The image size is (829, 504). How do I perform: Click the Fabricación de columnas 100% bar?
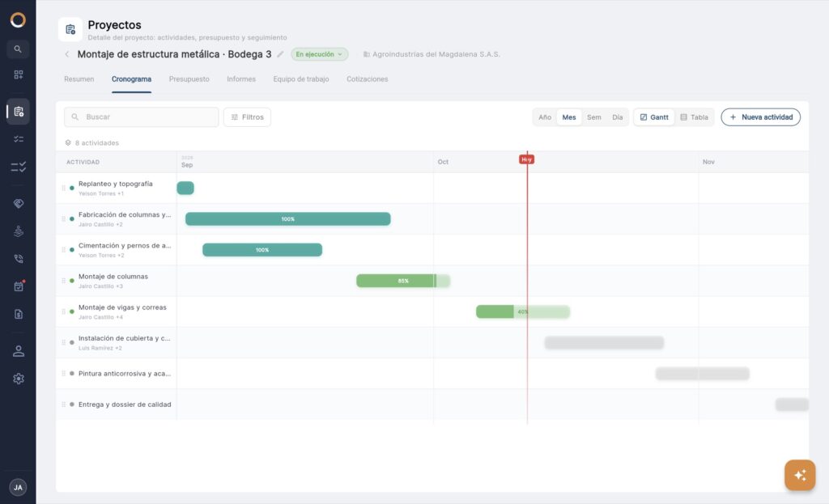pos(287,218)
